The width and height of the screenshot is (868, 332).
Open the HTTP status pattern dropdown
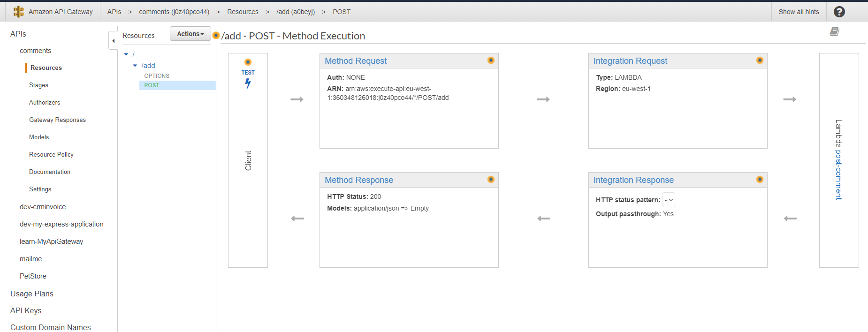coord(669,200)
